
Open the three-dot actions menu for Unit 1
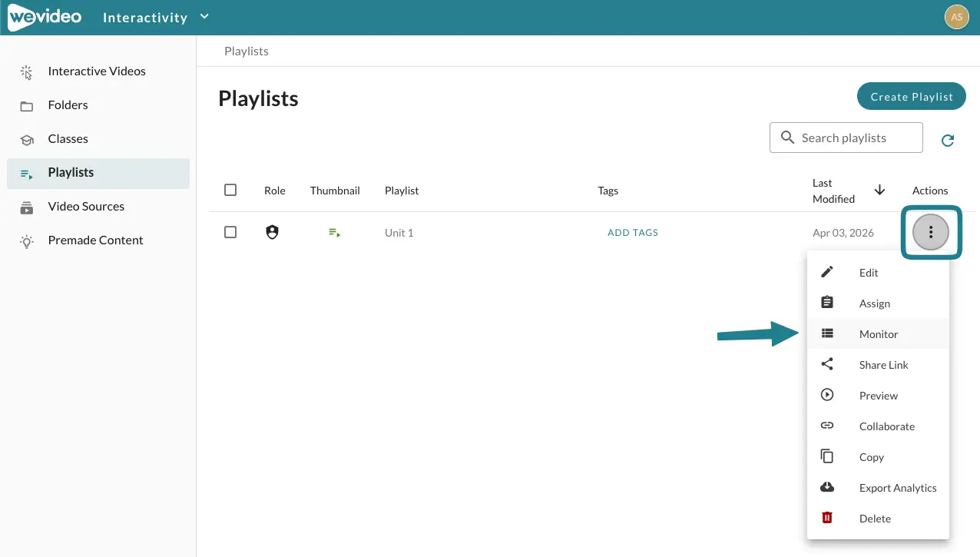(931, 232)
